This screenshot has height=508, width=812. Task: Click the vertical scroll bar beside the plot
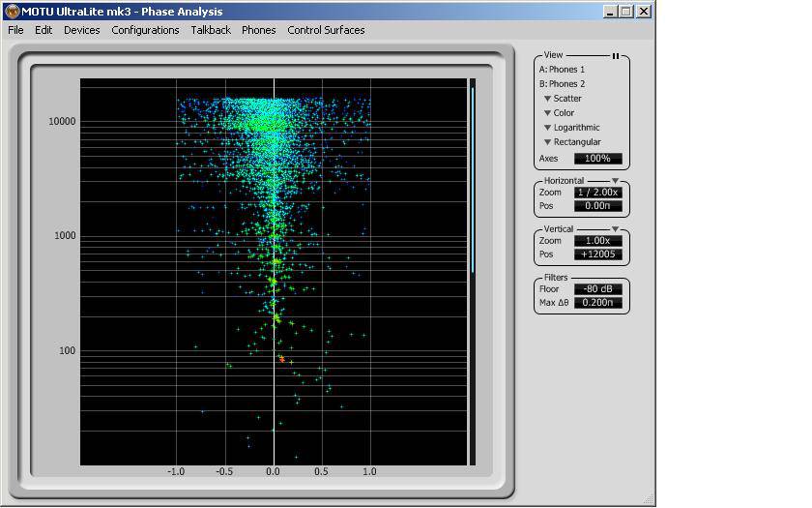473,272
